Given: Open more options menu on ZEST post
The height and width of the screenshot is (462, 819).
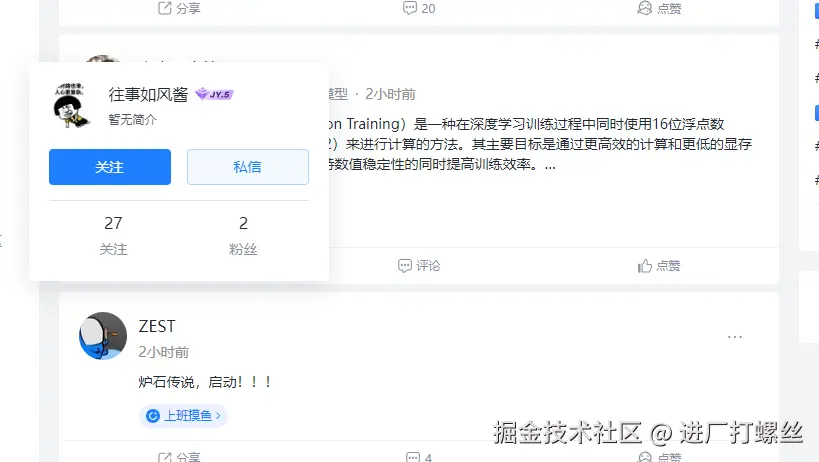Looking at the screenshot, I should (735, 337).
